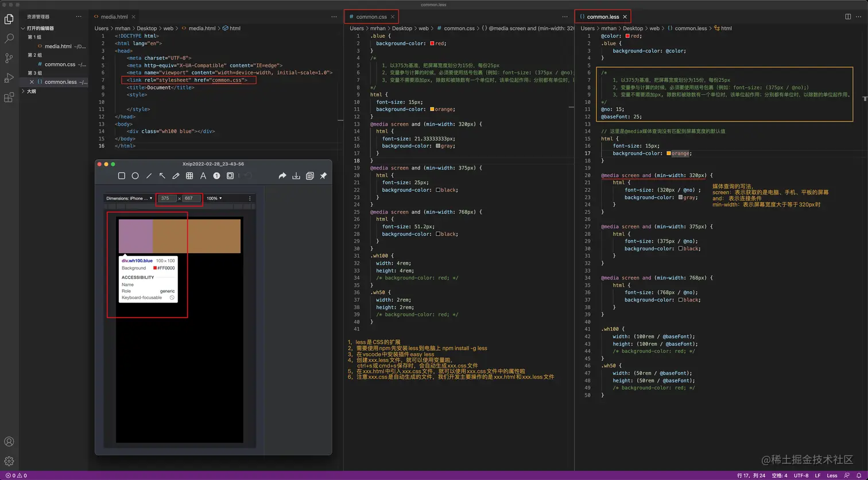868x480 pixels.
Task: Close the common.less tab
Action: coord(625,17)
